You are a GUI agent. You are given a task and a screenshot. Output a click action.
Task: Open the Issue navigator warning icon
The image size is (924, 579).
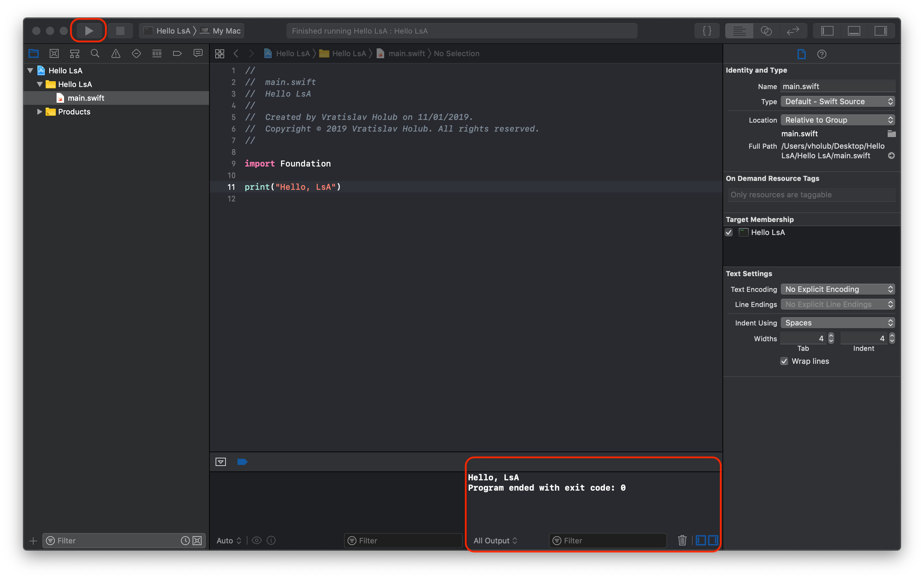point(116,53)
